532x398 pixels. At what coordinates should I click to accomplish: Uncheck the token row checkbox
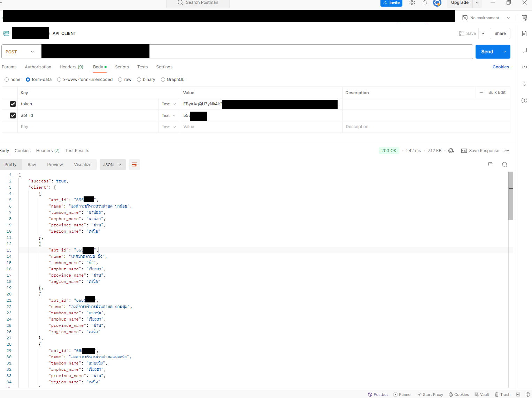point(13,104)
